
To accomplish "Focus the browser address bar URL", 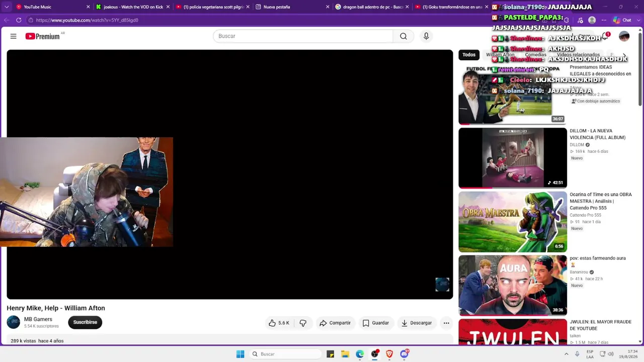I will [87, 20].
